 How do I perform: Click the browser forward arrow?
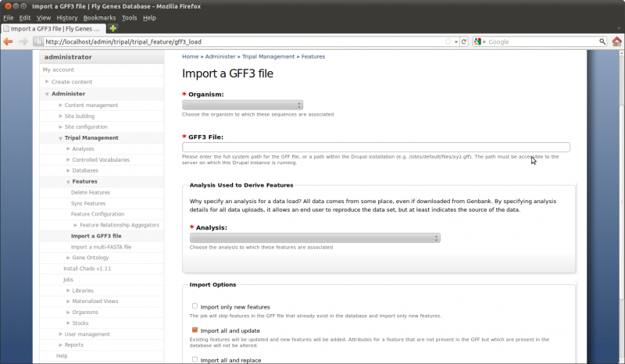pos(23,41)
